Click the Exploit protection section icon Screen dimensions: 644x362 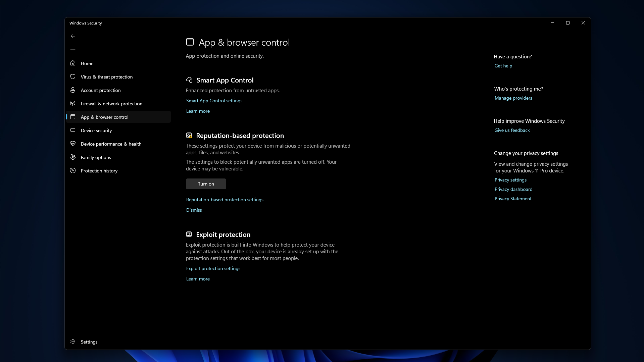(x=189, y=234)
